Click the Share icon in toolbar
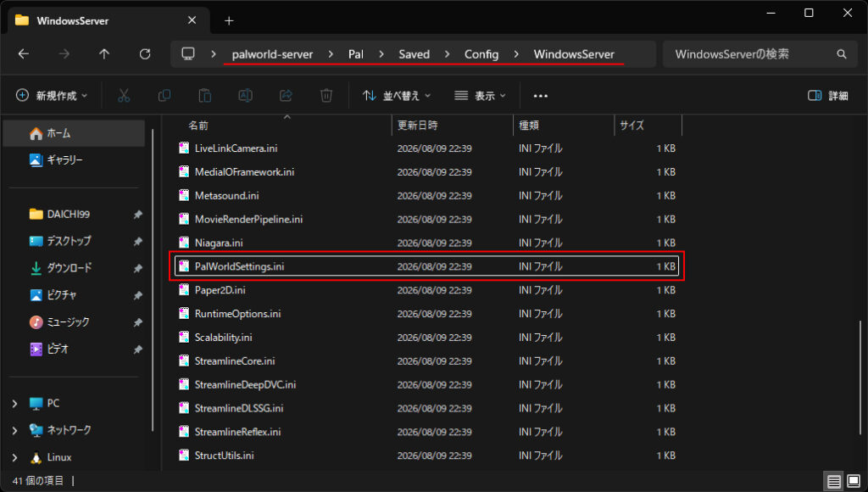This screenshot has width=868, height=492. click(286, 95)
